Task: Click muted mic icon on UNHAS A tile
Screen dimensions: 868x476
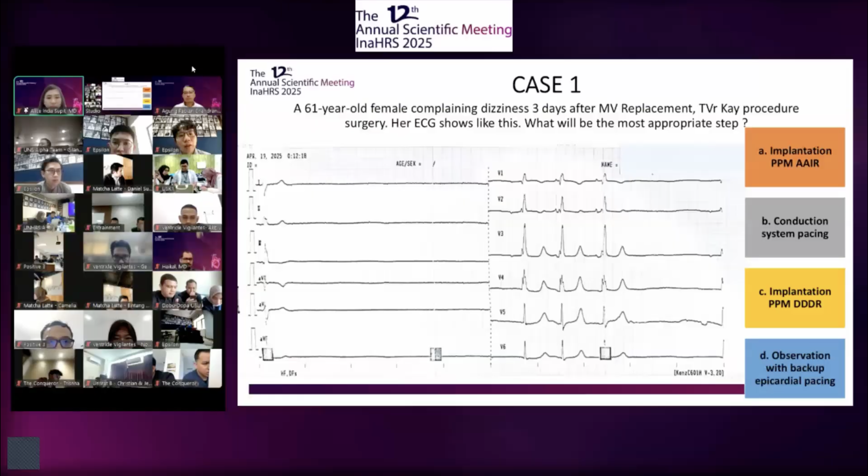Action: [19, 228]
